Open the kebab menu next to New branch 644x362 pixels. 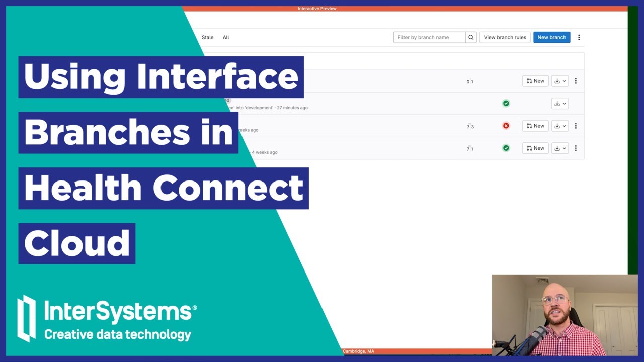(579, 37)
